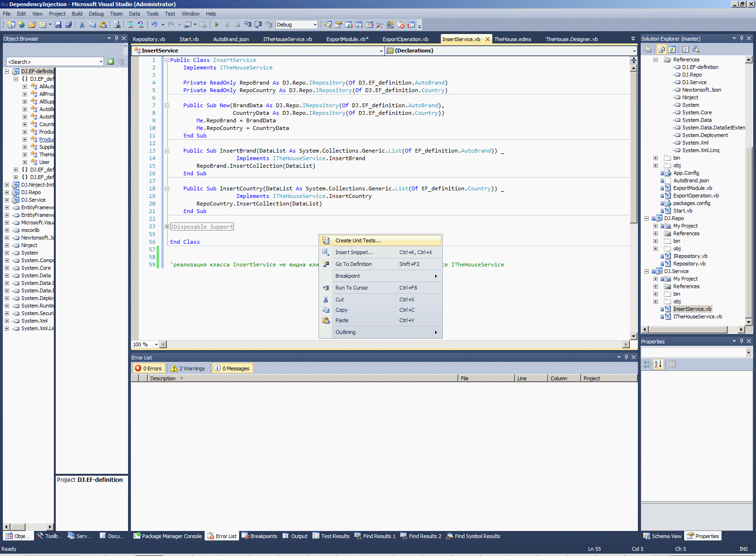Open IRepository.vb in Solution Explorer
This screenshot has width=756, height=556.
(690, 256)
